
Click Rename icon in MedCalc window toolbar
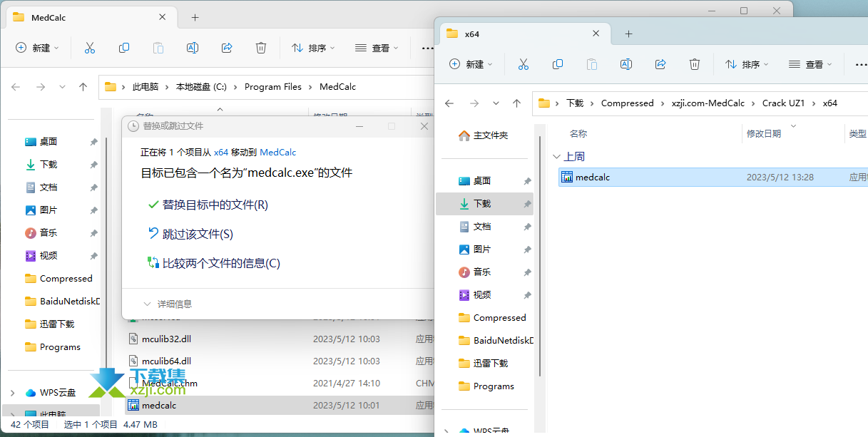[x=193, y=48]
